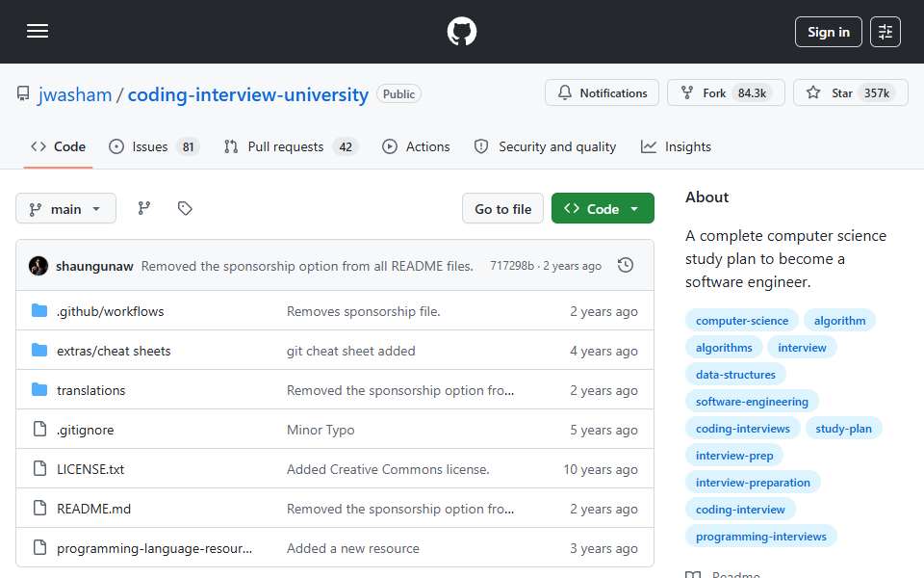Select the algorithms topic tag
This screenshot has width=924, height=578.
(x=724, y=348)
